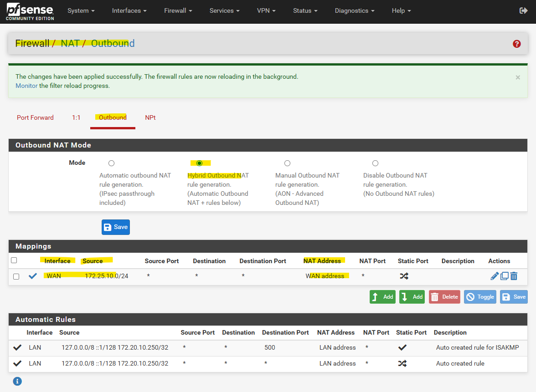Click the logout icon in top navbar
The height and width of the screenshot is (392, 536).
523,10
